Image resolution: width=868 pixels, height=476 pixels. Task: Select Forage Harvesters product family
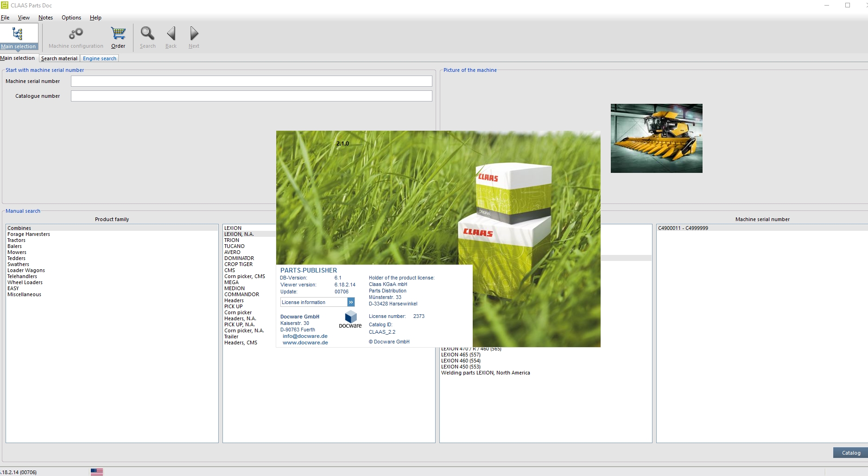(x=112, y=234)
